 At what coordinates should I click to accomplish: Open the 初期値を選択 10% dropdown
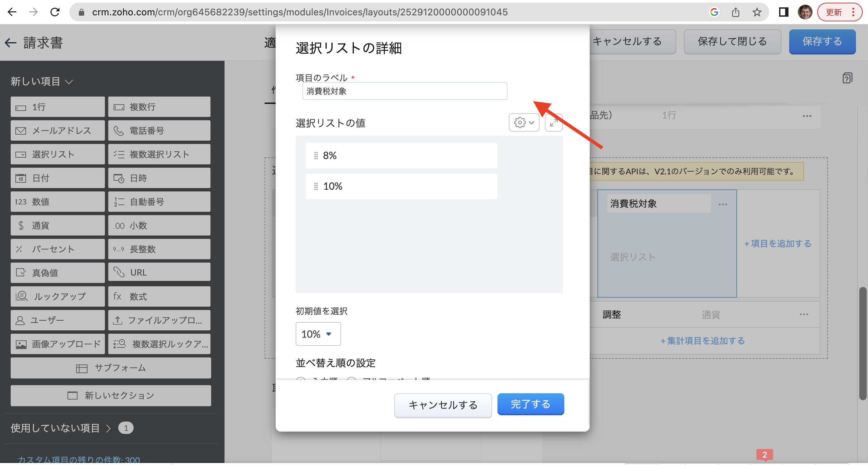click(318, 334)
